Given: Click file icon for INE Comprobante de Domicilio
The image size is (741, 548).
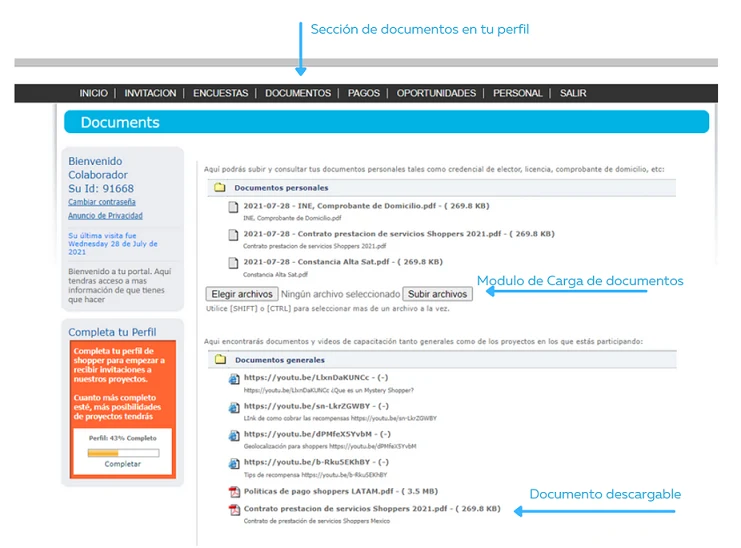Looking at the screenshot, I should (x=233, y=207).
